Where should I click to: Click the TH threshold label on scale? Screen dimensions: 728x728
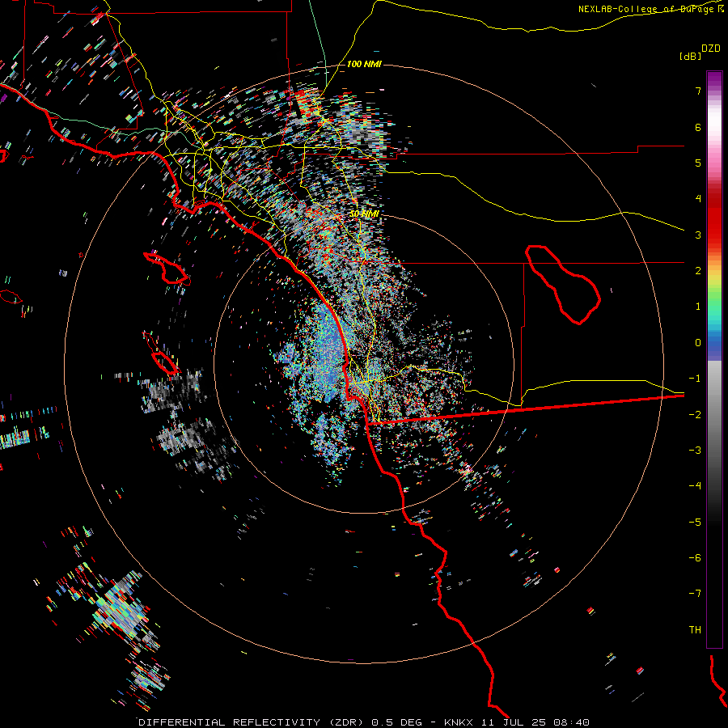pos(695,630)
